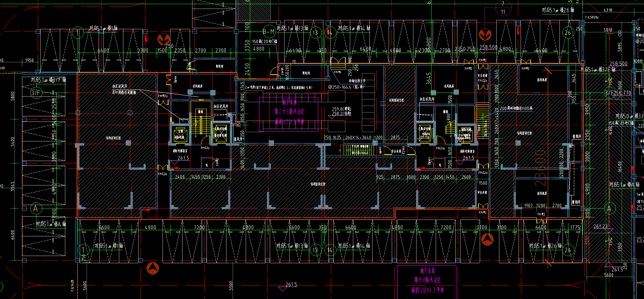Select the top grid bubble numbered 14
This screenshot has height=299, width=644.
[330, 33]
